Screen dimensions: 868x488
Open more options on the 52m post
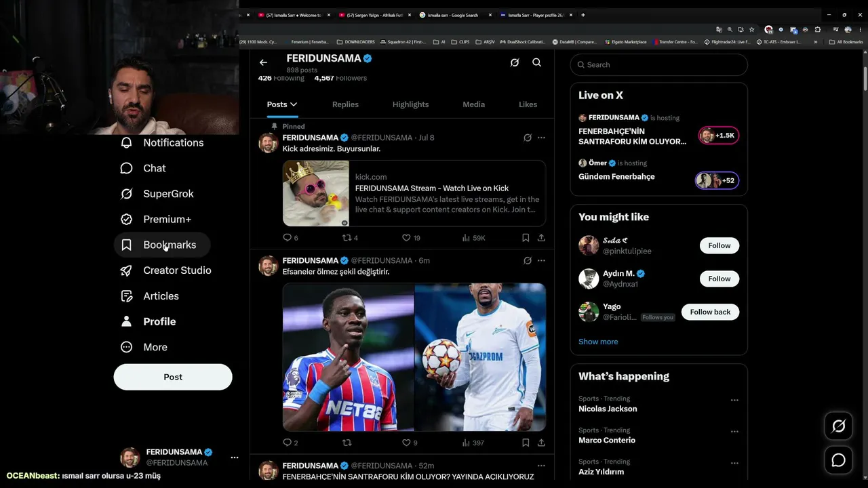coord(541,466)
